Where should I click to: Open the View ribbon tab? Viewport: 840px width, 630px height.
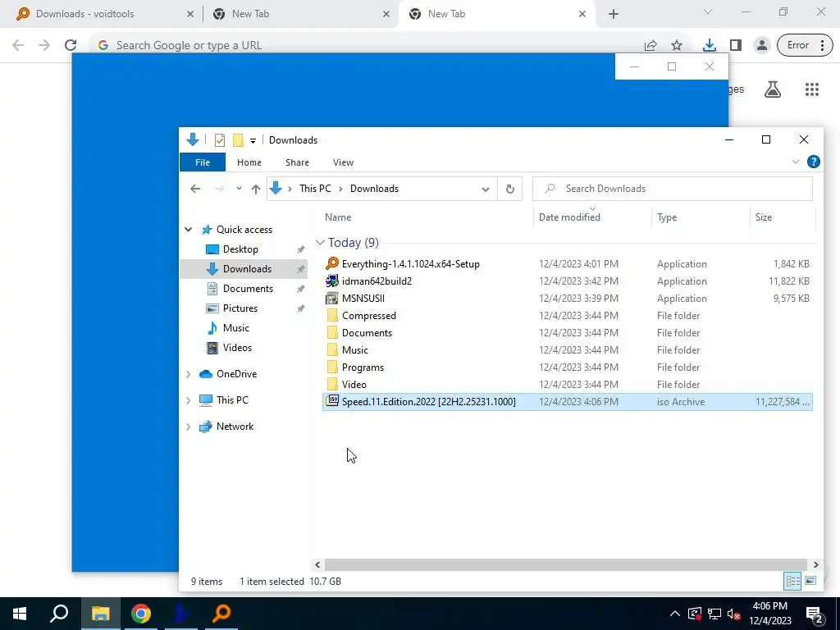pyautogui.click(x=343, y=162)
